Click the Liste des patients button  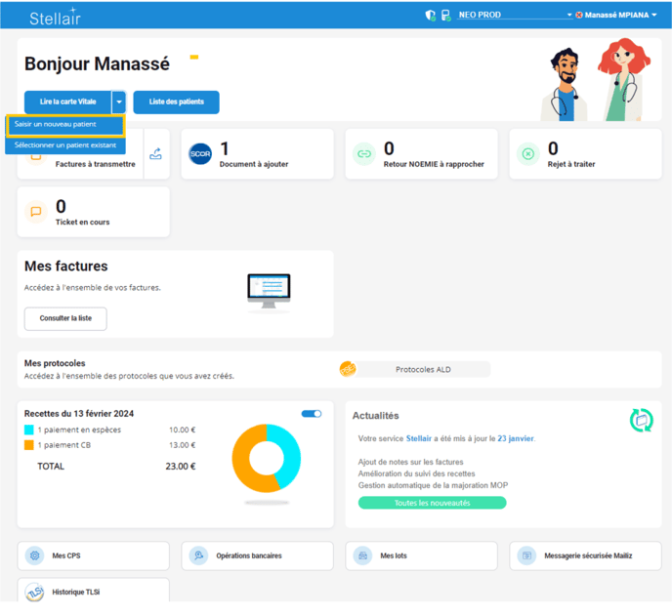(x=176, y=102)
